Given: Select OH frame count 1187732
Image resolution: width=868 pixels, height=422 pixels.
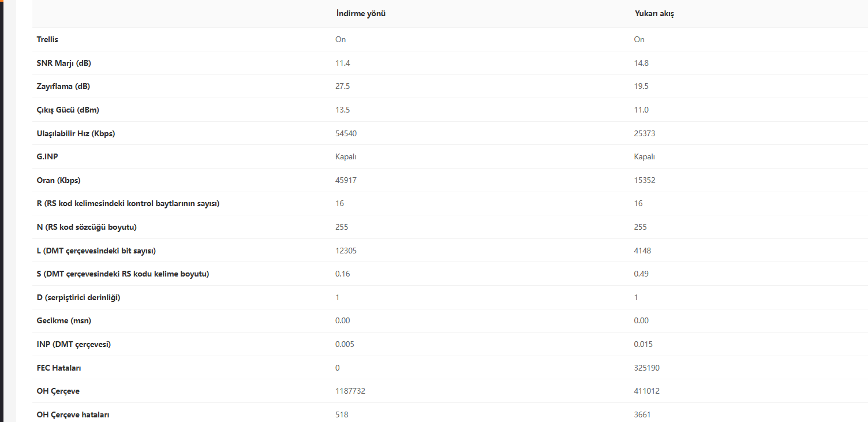Looking at the screenshot, I should (x=350, y=391).
